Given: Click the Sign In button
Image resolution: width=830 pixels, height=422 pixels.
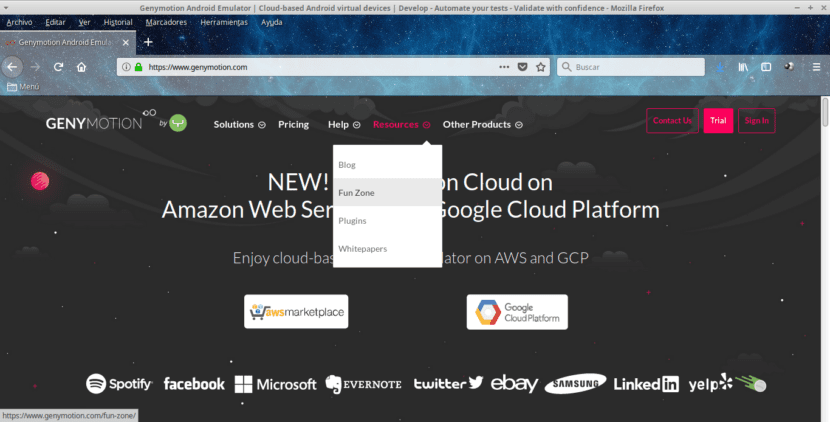Looking at the screenshot, I should point(756,121).
